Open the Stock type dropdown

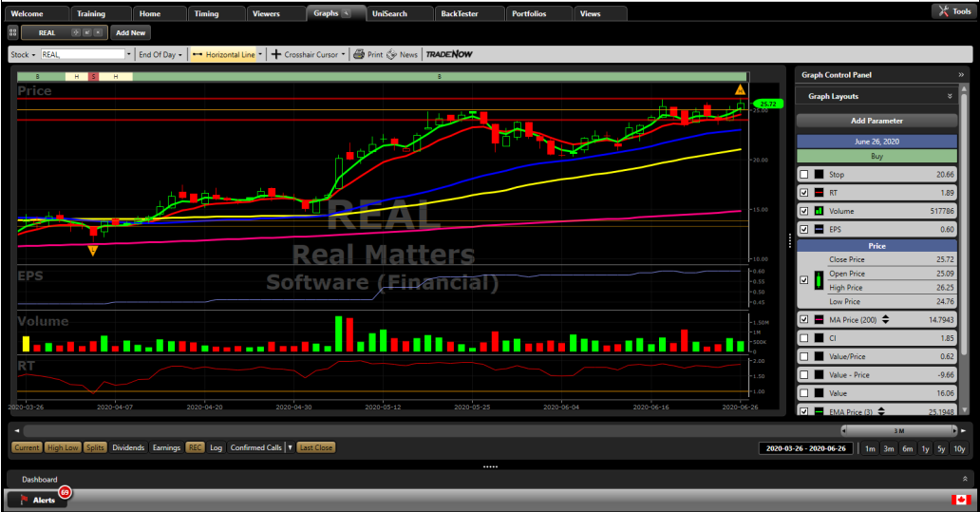23,54
